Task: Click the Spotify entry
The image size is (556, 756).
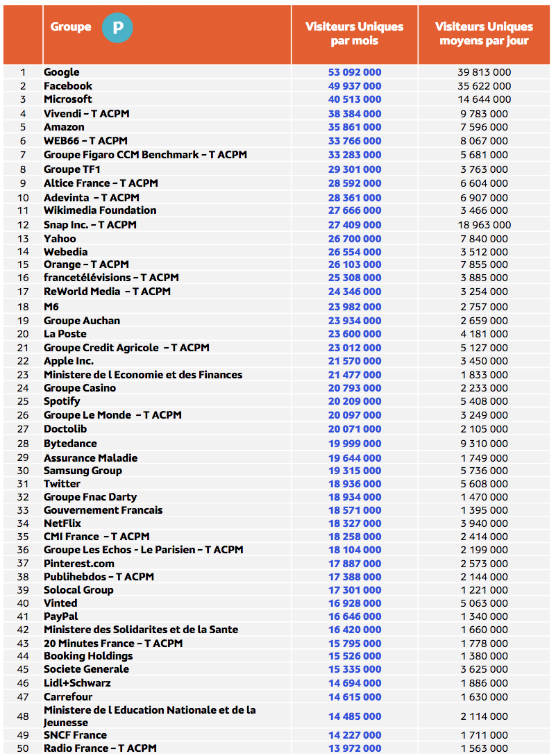Action: point(61,401)
